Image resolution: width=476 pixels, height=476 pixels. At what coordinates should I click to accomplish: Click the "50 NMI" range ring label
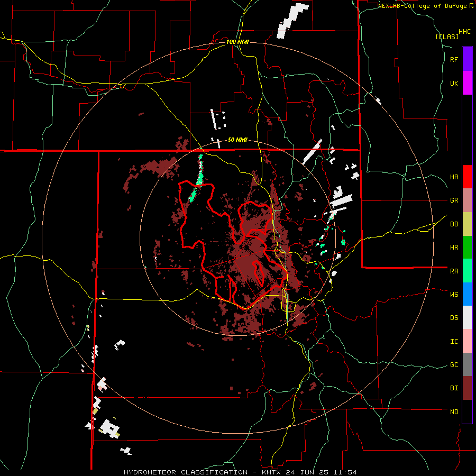pyautogui.click(x=237, y=140)
